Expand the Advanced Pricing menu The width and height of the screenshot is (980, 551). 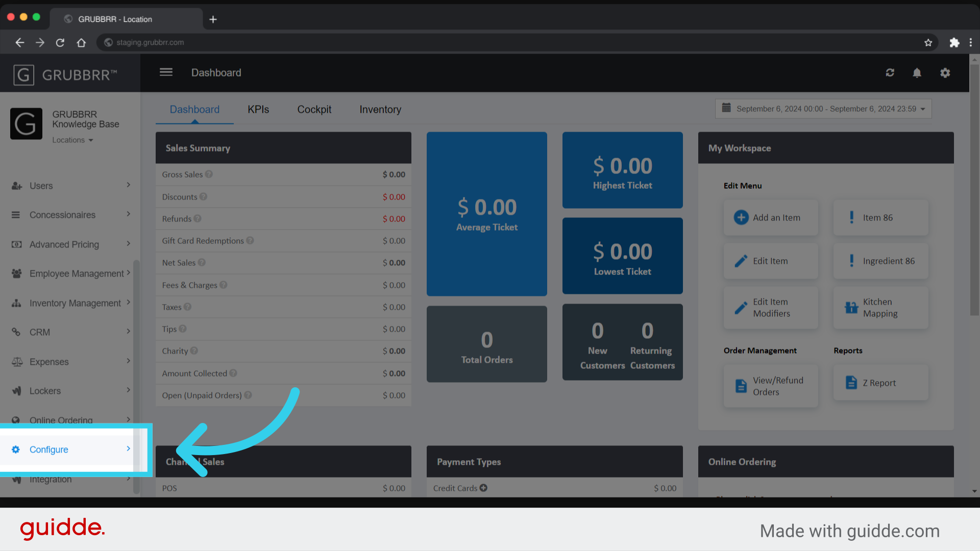pos(70,244)
